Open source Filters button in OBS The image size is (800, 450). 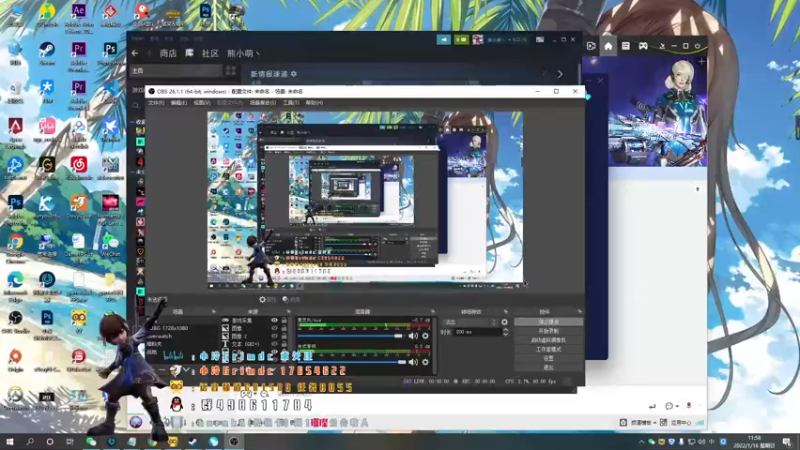click(x=291, y=299)
